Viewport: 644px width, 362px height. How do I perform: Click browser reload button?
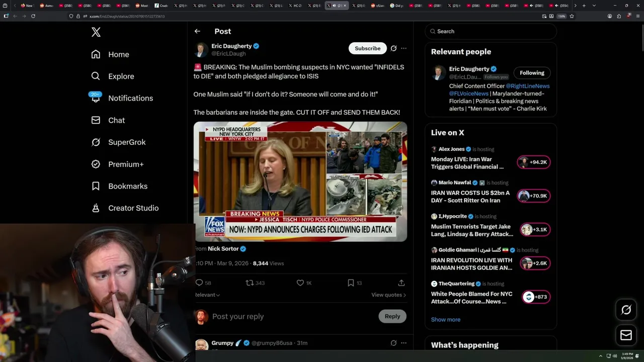coord(33,16)
